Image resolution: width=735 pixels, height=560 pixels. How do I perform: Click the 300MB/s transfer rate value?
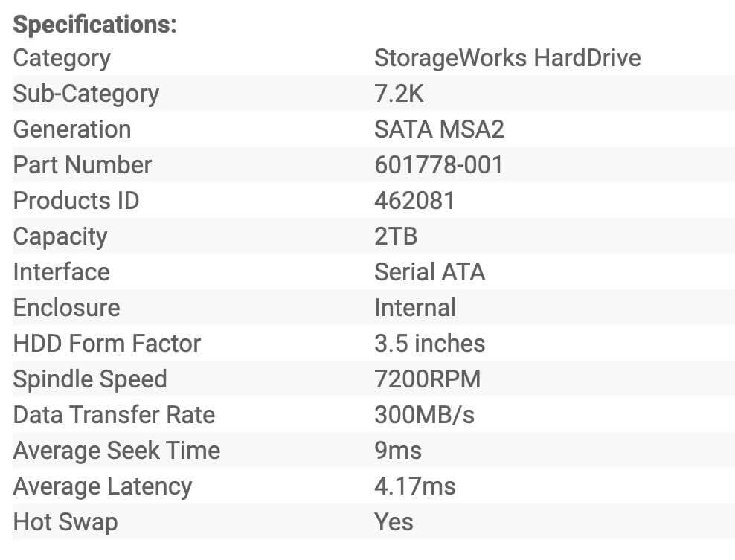pyautogui.click(x=424, y=415)
